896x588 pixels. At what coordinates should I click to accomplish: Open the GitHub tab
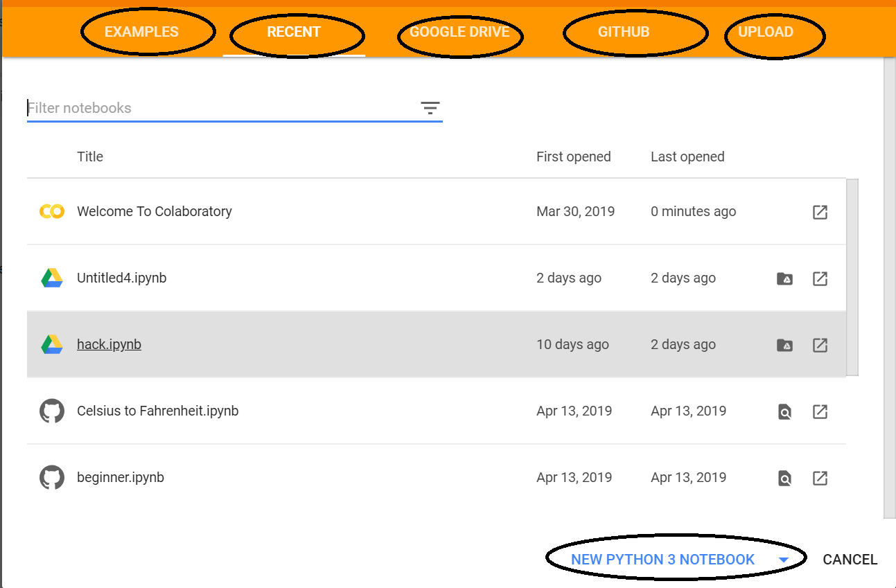[x=624, y=32]
